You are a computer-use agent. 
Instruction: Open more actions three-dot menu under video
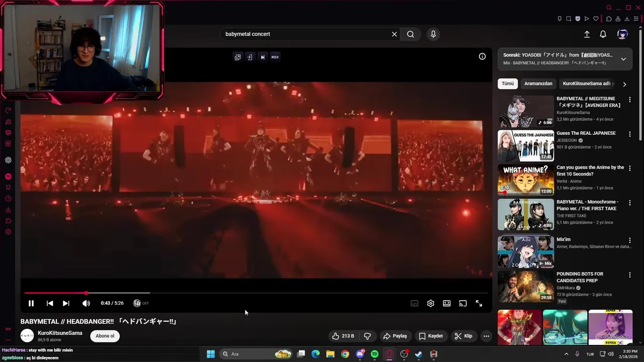tap(486, 336)
